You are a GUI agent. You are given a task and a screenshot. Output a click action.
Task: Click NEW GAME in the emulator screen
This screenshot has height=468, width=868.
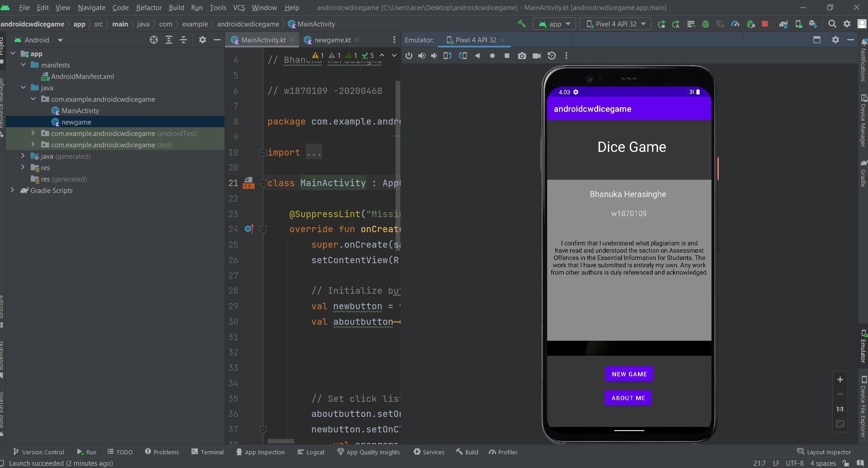(x=629, y=374)
